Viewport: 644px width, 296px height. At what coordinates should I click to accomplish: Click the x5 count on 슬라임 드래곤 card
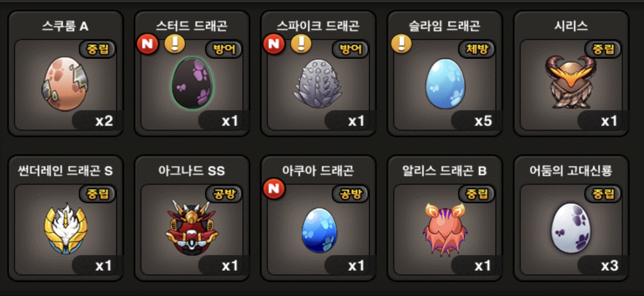[x=483, y=121]
